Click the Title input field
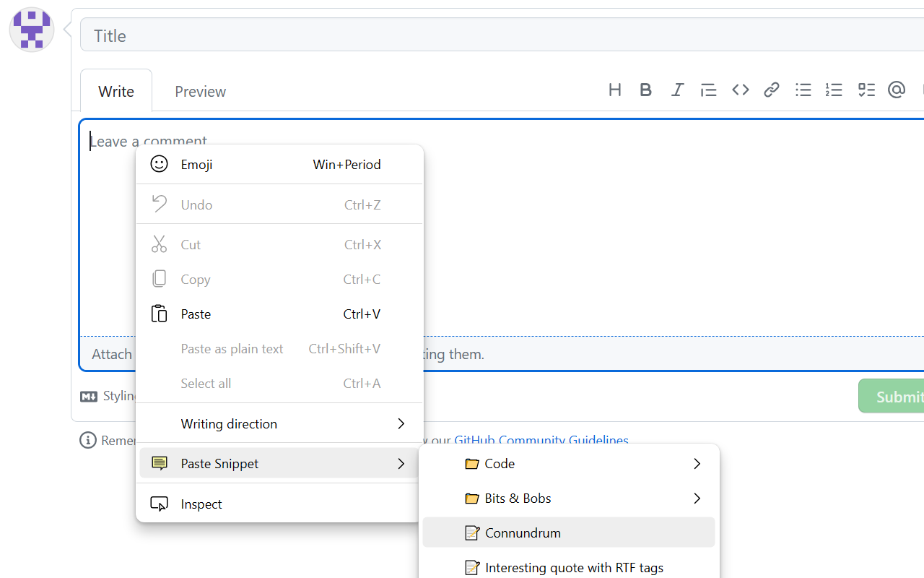This screenshot has width=924, height=578. (498, 35)
